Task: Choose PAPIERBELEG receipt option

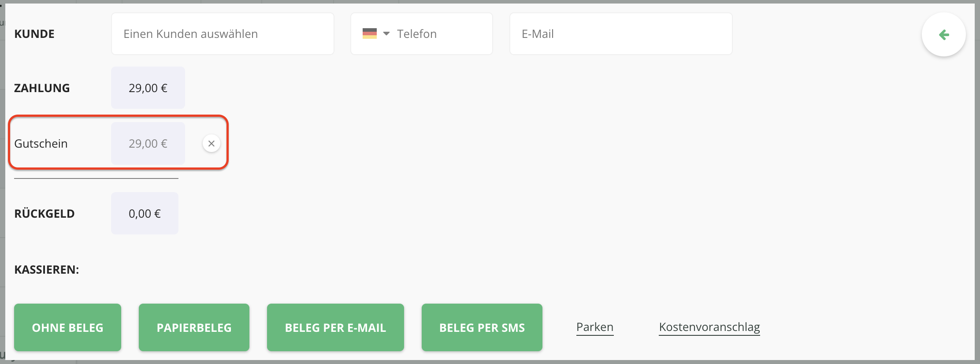Action: coord(194,327)
